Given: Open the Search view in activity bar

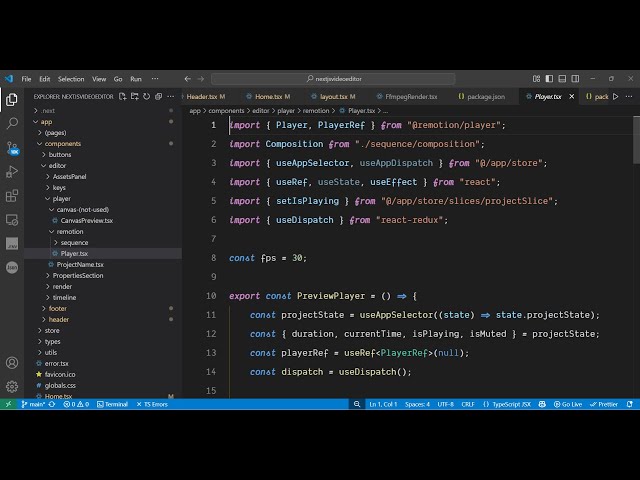Looking at the screenshot, I should tap(12, 123).
